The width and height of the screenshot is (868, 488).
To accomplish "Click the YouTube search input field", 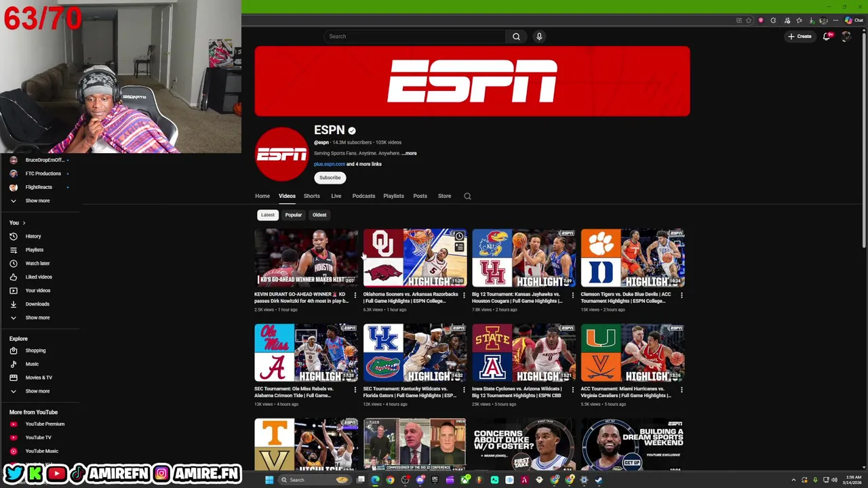I will [x=414, y=37].
